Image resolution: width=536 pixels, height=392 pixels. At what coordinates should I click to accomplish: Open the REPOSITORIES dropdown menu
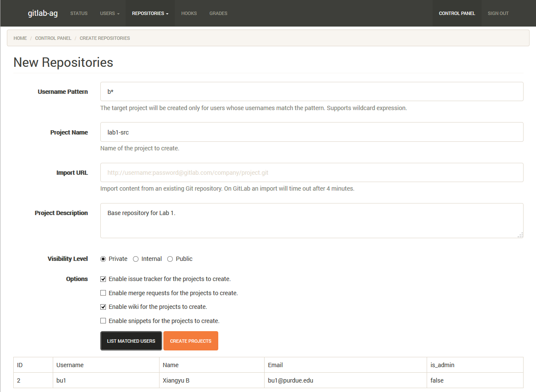coord(150,13)
